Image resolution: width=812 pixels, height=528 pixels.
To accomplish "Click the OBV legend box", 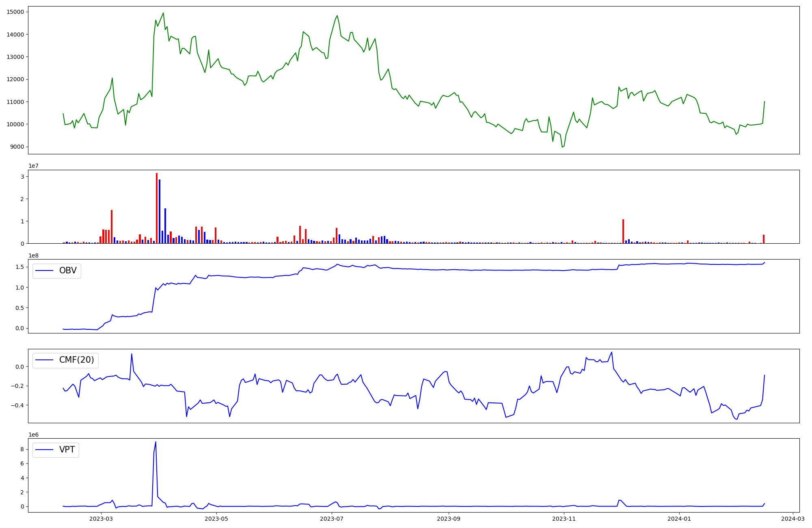I will pyautogui.click(x=57, y=271).
